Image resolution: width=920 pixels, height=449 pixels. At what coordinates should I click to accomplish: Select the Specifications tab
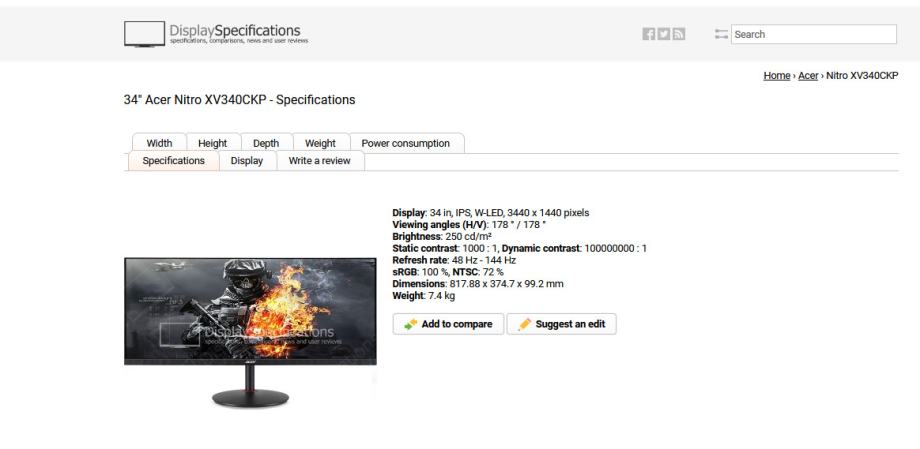coord(174,161)
